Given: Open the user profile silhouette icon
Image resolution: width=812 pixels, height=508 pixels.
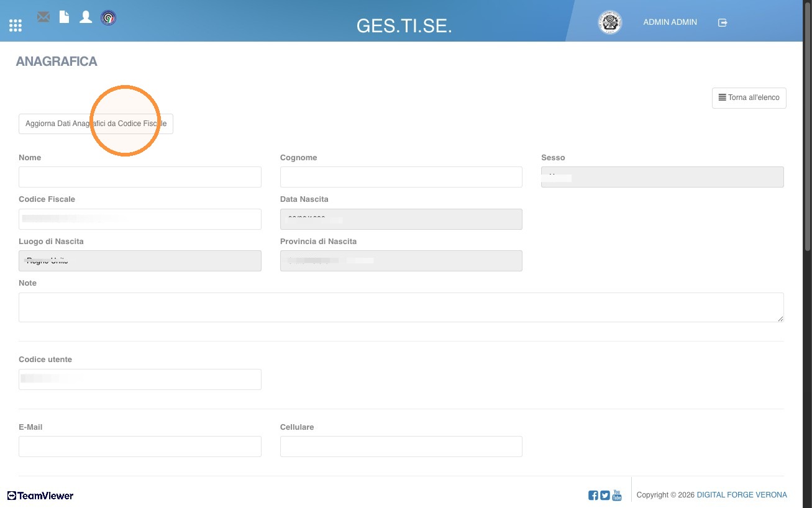Looking at the screenshot, I should [x=86, y=17].
